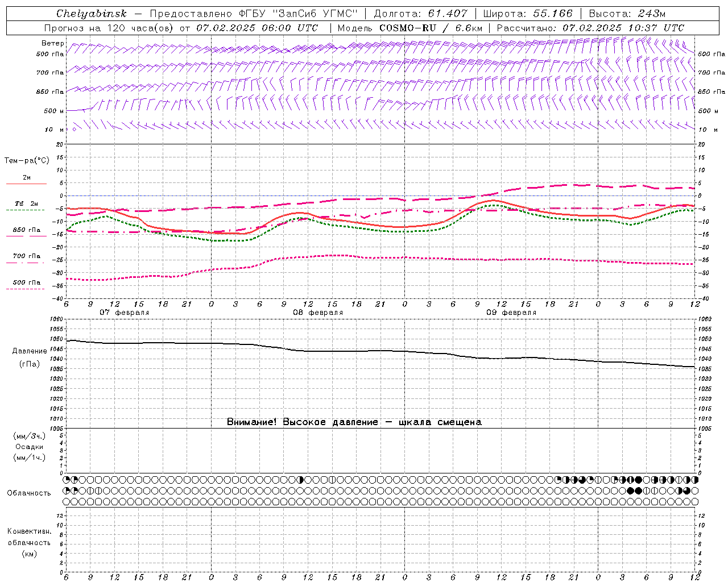
Task: Click the Долгота: 61.407 value
Action: 420,14
